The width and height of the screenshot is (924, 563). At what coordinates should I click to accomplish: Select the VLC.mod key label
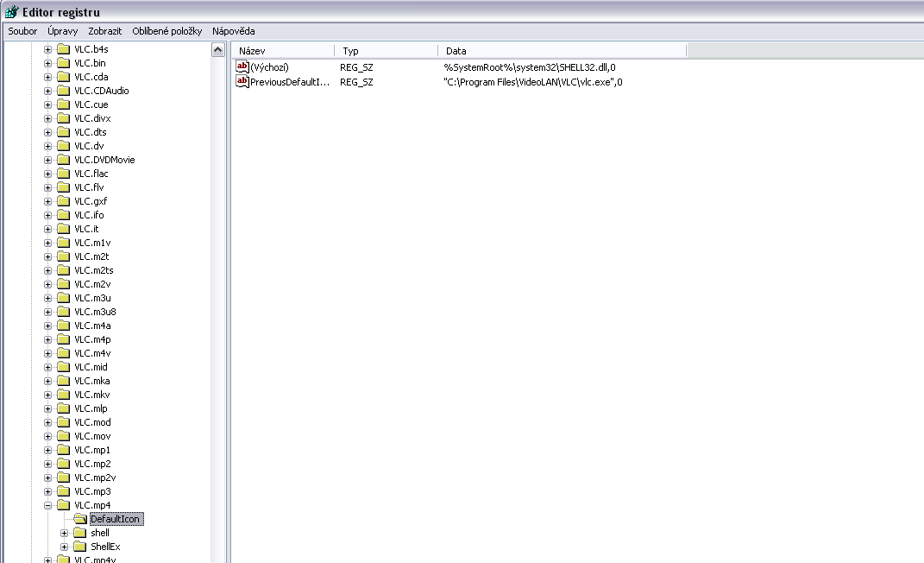click(x=92, y=423)
